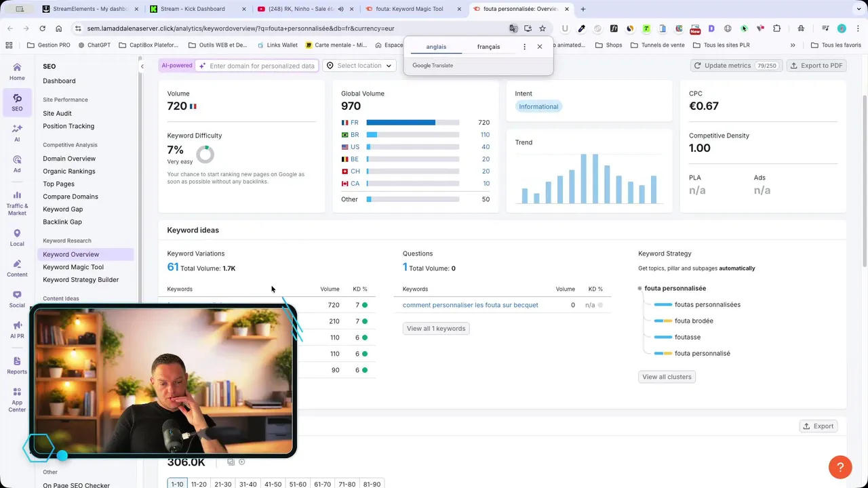Open the Ad section icon
868x488 pixels.
coord(17,164)
